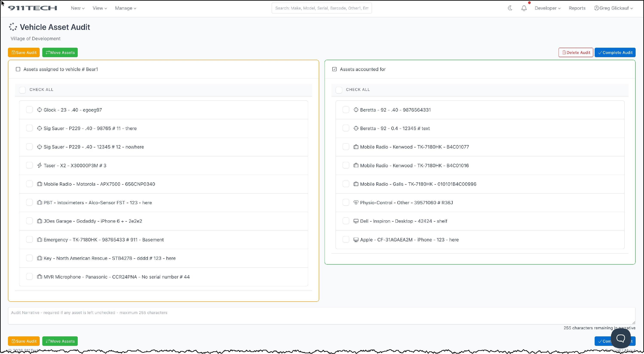
Task: Toggle dark mode moon icon
Action: pyautogui.click(x=510, y=8)
